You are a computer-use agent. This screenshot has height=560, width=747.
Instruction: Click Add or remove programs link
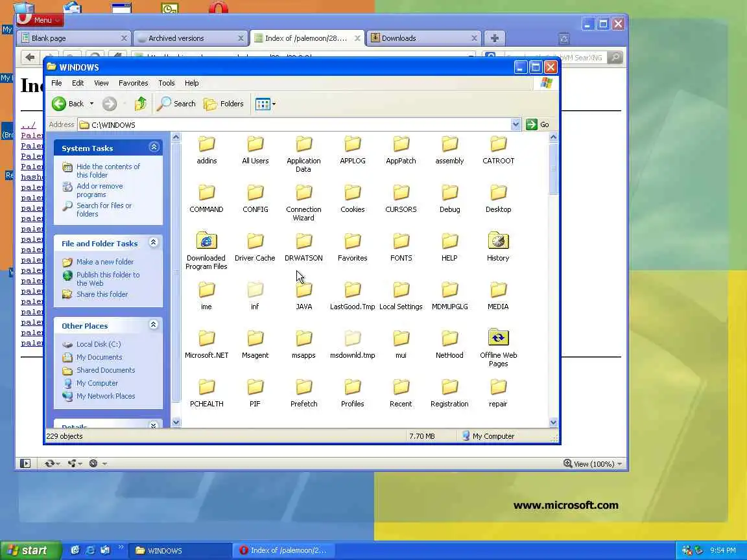100,190
